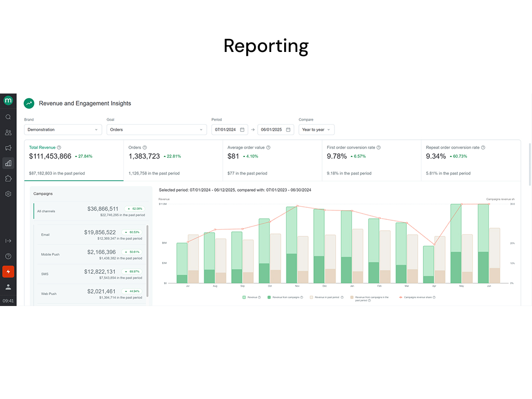
Task: Open the Brand dropdown showing Demonstration
Action: tap(62, 129)
